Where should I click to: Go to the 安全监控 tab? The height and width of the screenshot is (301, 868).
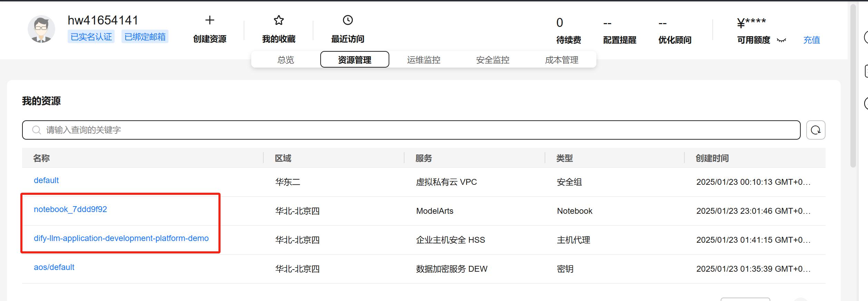[492, 60]
